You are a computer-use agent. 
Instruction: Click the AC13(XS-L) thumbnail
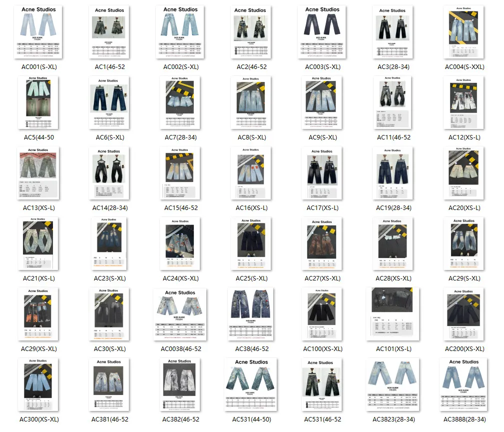(x=38, y=173)
